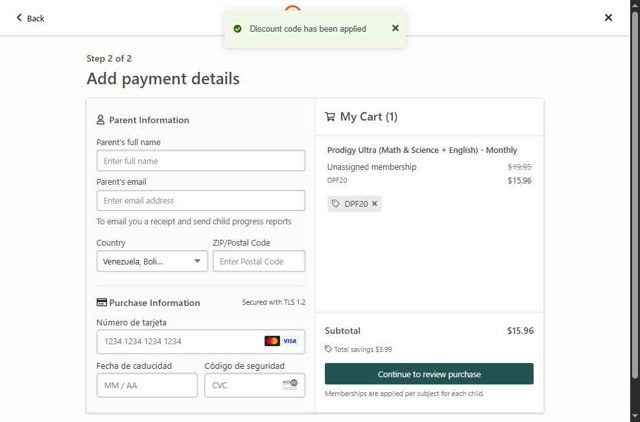
Task: Dismiss the discount applied notification
Action: (x=395, y=29)
